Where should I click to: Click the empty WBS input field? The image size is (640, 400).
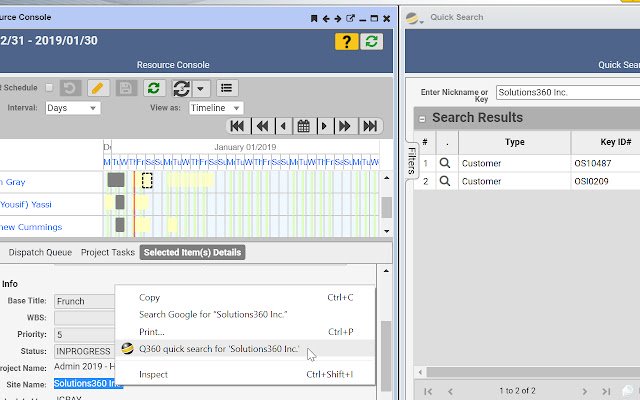84,318
